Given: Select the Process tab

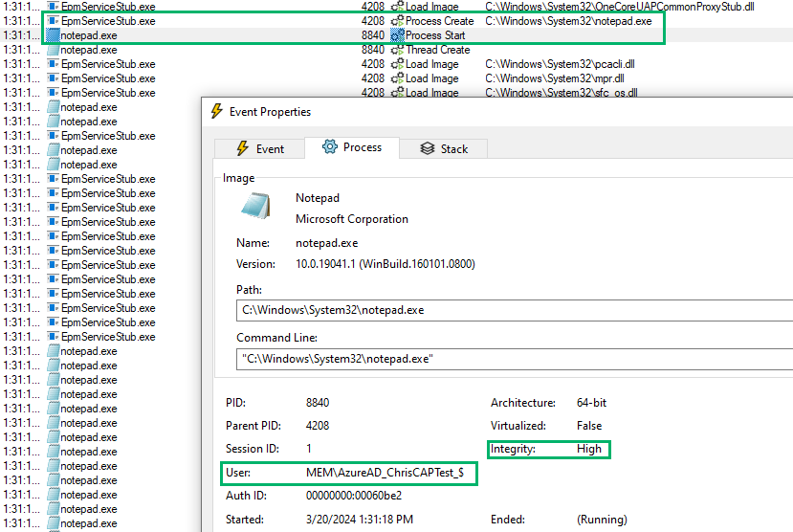Looking at the screenshot, I should 352,147.
